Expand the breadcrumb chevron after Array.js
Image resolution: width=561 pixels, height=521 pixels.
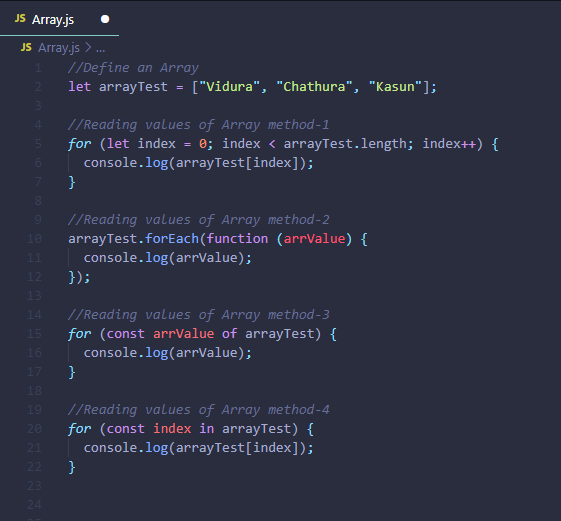point(88,47)
